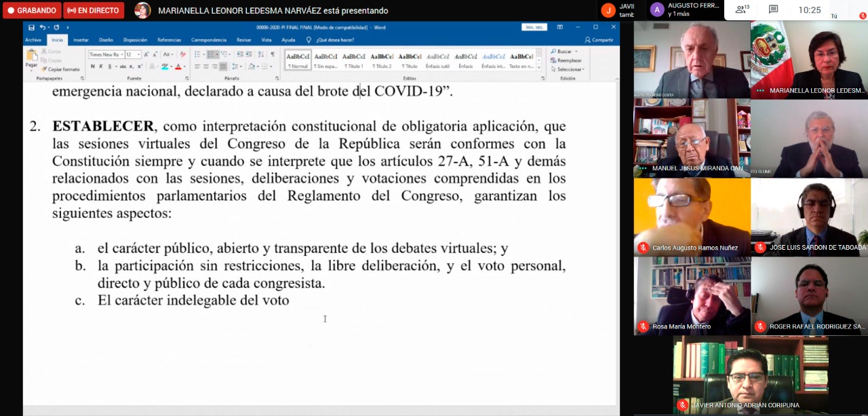Image resolution: width=868 pixels, height=416 pixels.
Task: Click the decrease indent icon
Action: (240, 54)
